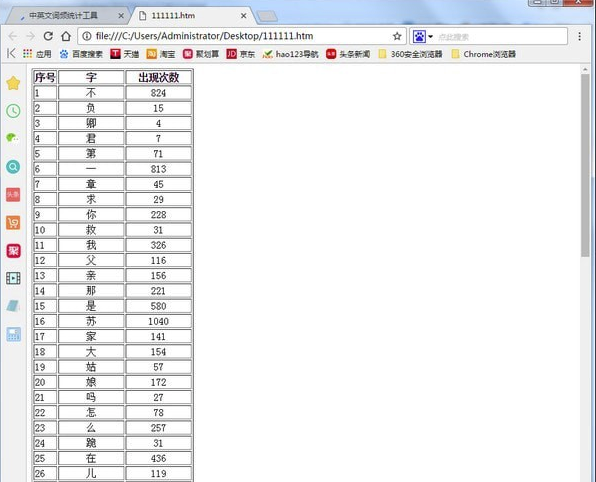Click the character cell 我

(91, 245)
